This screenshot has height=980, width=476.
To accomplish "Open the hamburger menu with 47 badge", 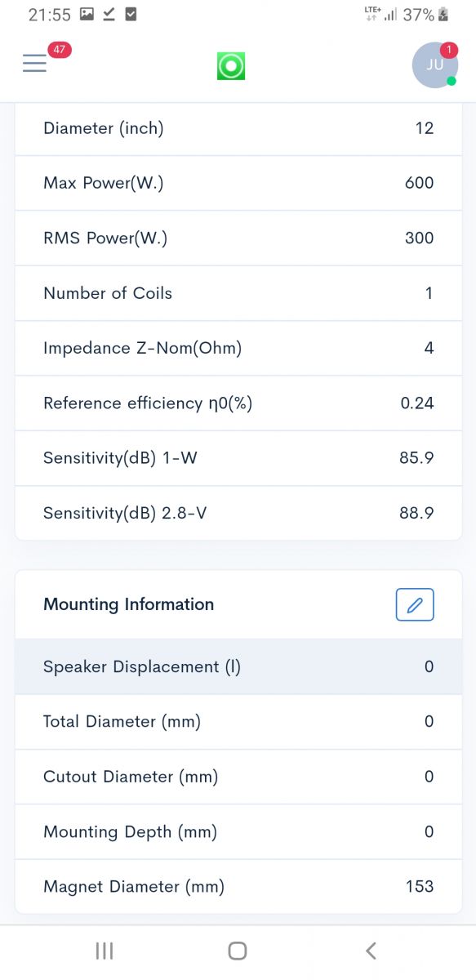I will [34, 63].
